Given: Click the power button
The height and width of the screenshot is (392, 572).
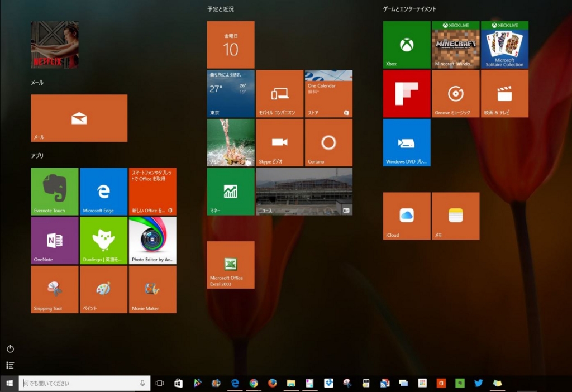Looking at the screenshot, I should pos(10,348).
